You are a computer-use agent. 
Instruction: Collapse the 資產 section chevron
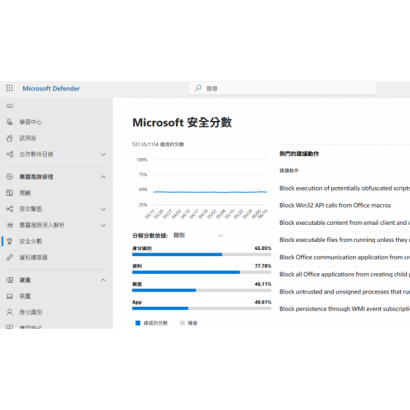point(103,280)
